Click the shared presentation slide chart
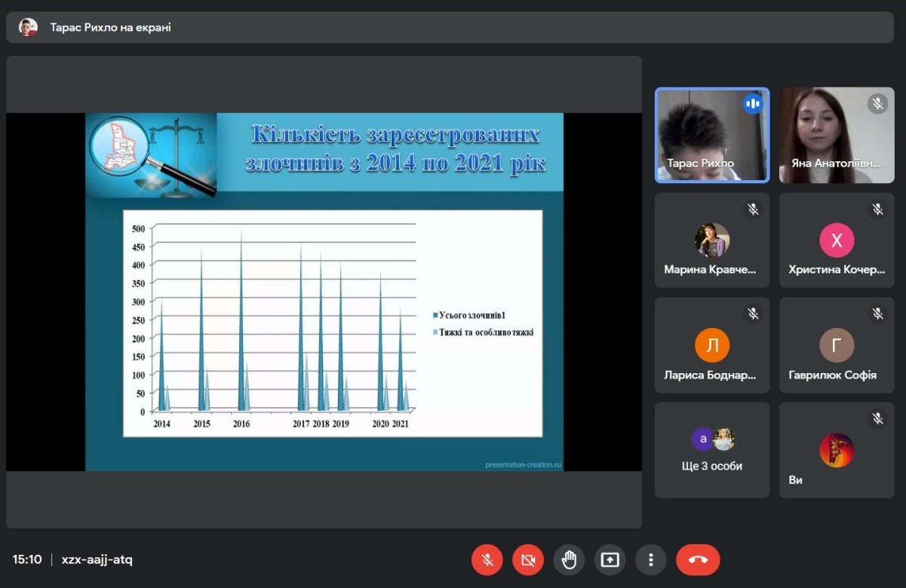The height and width of the screenshot is (588, 906). (332, 323)
